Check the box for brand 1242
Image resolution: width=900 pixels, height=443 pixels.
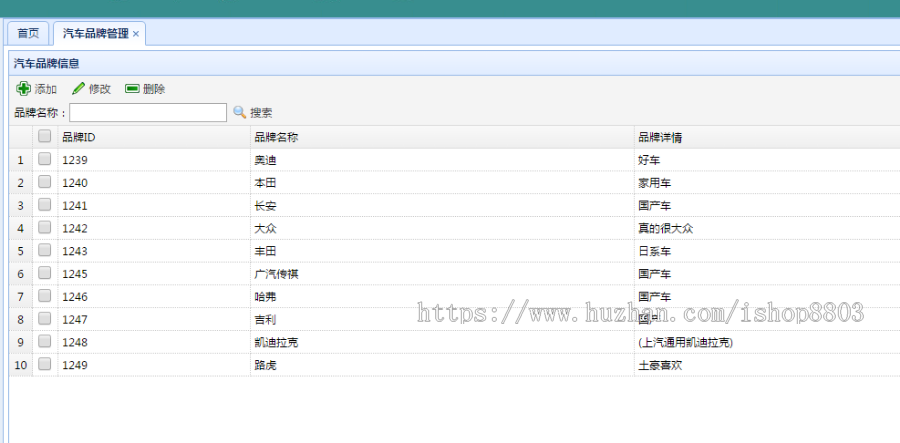(44, 227)
